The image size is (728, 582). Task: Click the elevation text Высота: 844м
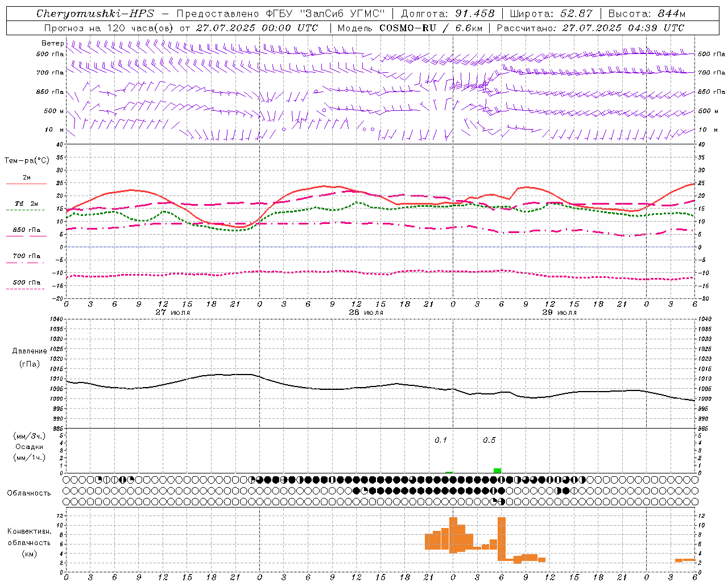[x=647, y=14]
